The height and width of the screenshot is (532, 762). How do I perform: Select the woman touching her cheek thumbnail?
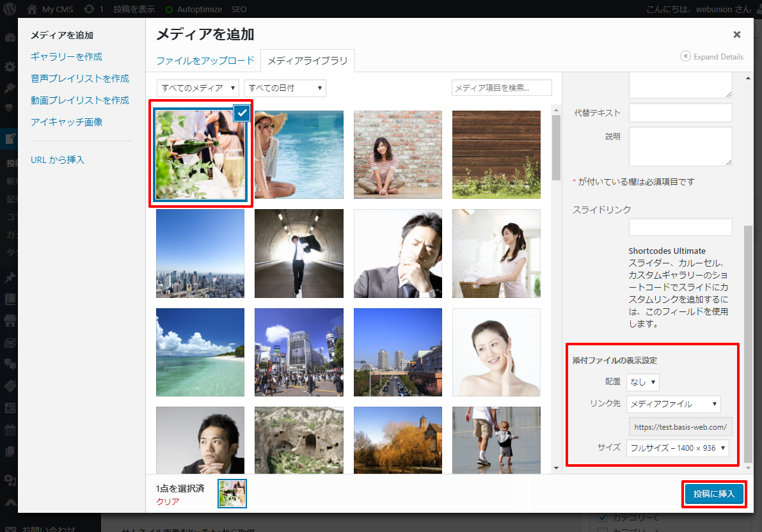point(496,352)
